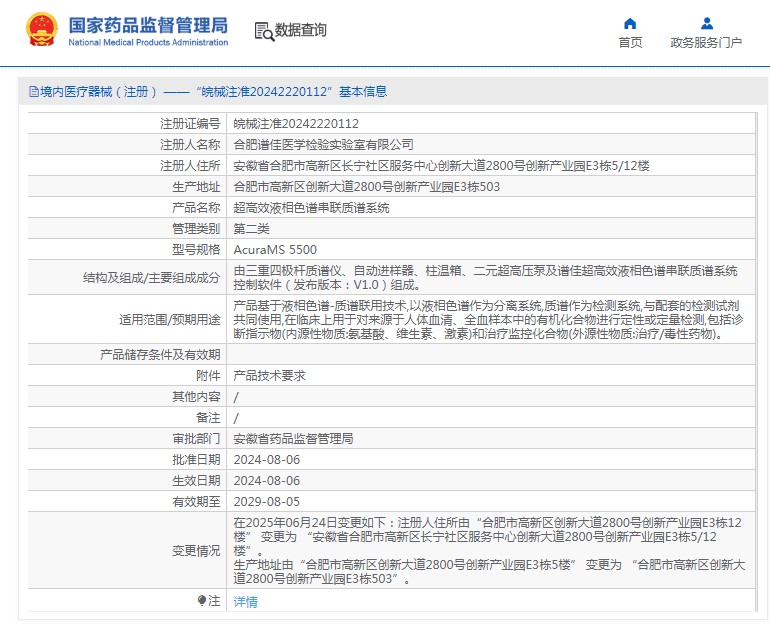Select model value AcuraMS 5500
This screenshot has width=770, height=624.
[275, 250]
